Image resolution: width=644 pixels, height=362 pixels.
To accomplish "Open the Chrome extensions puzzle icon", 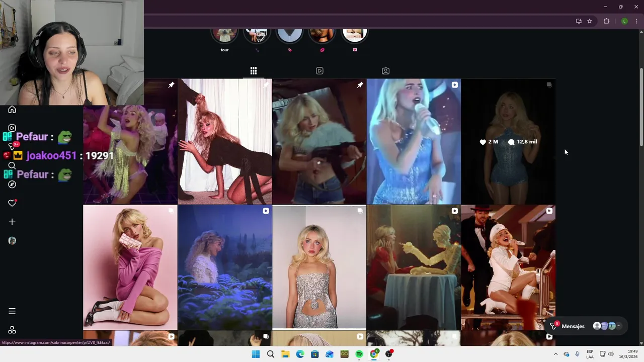I will coord(606,21).
